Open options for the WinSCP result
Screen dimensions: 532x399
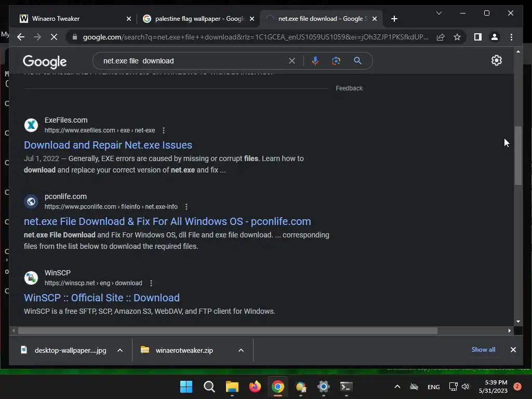click(151, 283)
